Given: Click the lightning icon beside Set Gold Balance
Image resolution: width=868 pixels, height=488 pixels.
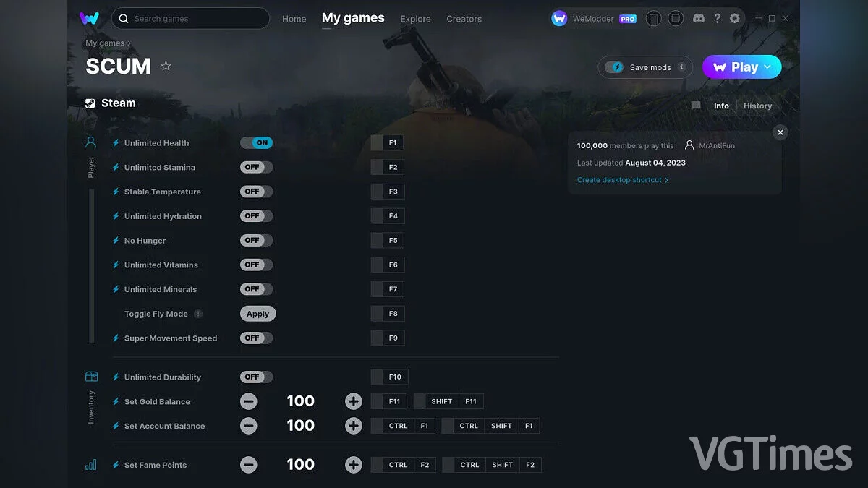Looking at the screenshot, I should [116, 401].
